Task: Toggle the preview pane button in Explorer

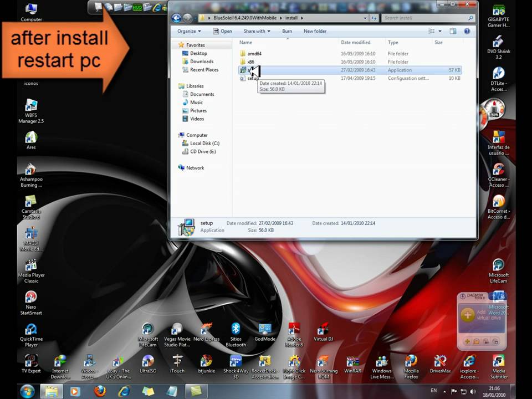Action: 453,31
